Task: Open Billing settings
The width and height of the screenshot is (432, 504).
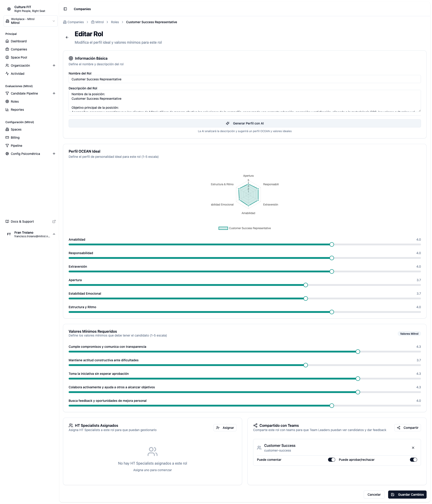Action: point(15,138)
